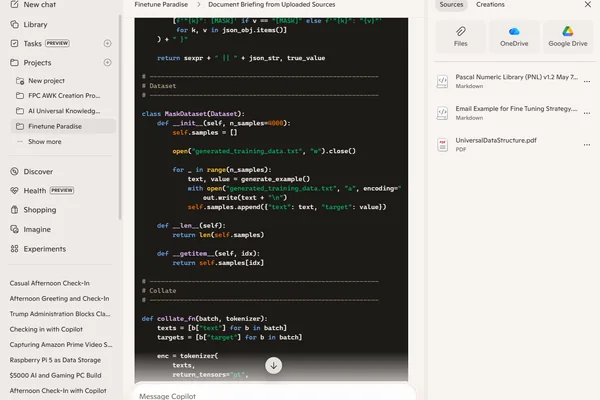The image size is (600, 400).
Task: Open Library from sidebar
Action: coord(35,24)
